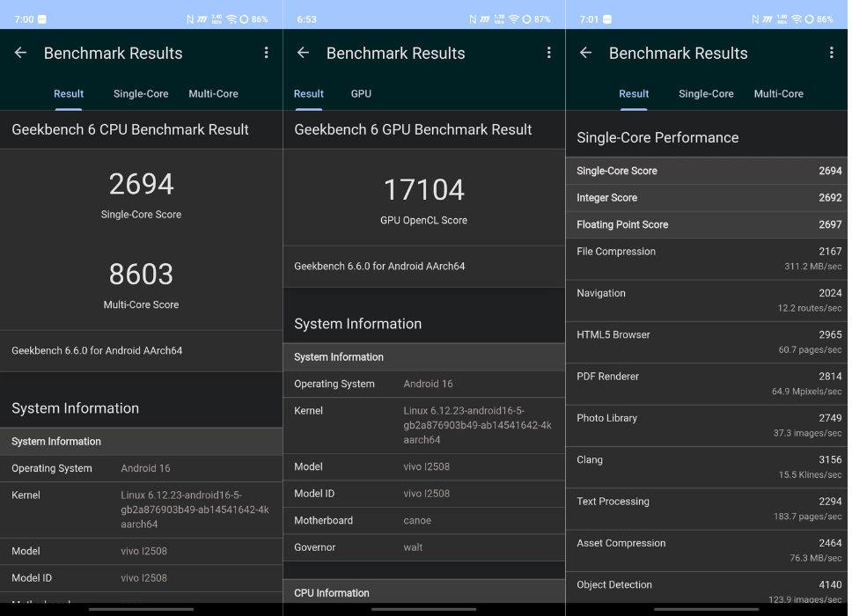Switch to Multi-Core tab on the Single-Core Performance screen
Screen dimensions: 852x616
pos(778,93)
